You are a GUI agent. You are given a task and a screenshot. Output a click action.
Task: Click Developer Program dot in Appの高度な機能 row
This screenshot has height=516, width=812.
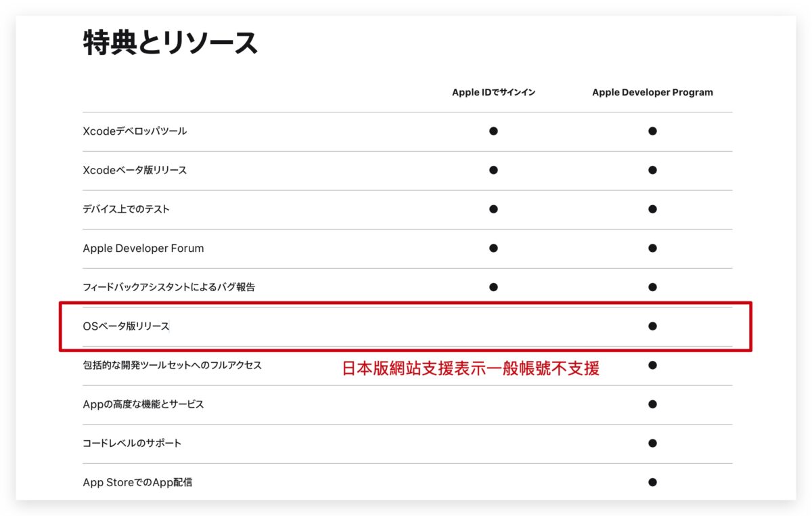(652, 404)
